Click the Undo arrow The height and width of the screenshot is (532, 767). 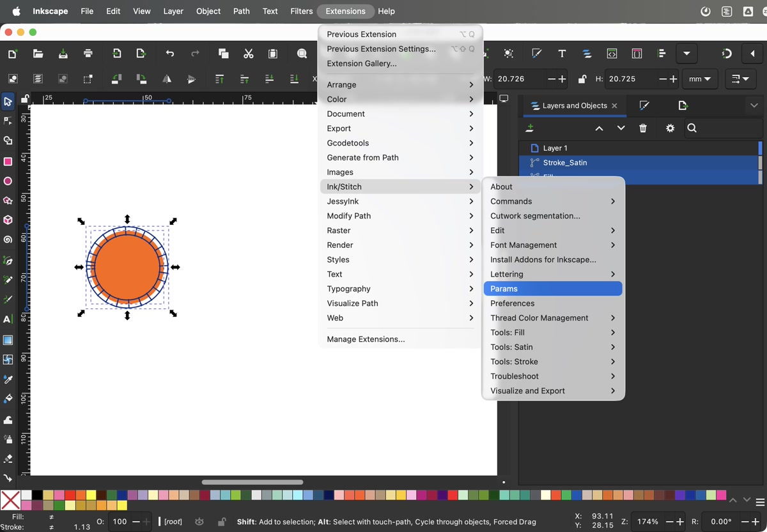[x=169, y=54]
